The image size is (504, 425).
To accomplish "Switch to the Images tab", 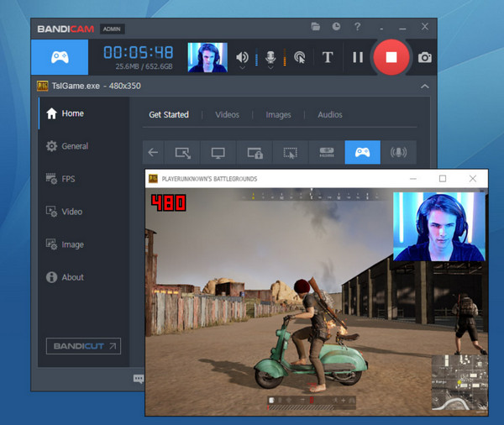I will 278,115.
